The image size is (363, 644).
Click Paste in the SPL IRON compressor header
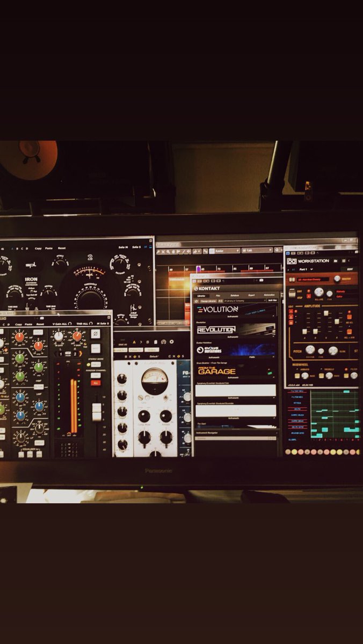pos(49,248)
